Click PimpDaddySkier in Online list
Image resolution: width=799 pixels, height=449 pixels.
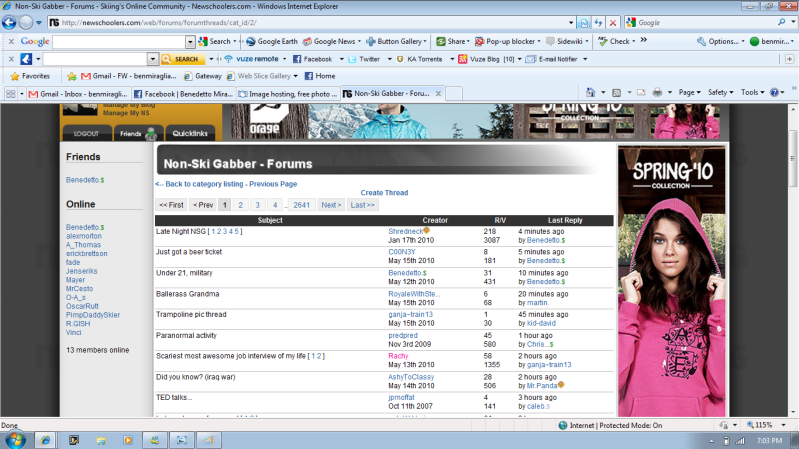pyautogui.click(x=93, y=315)
